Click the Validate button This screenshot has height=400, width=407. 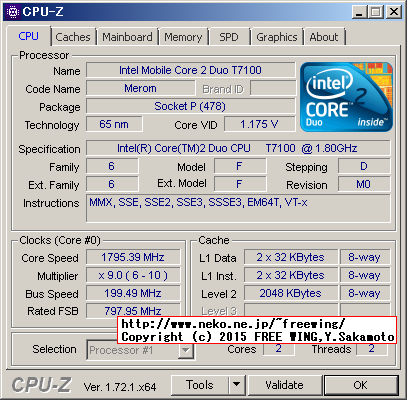tap(285, 385)
